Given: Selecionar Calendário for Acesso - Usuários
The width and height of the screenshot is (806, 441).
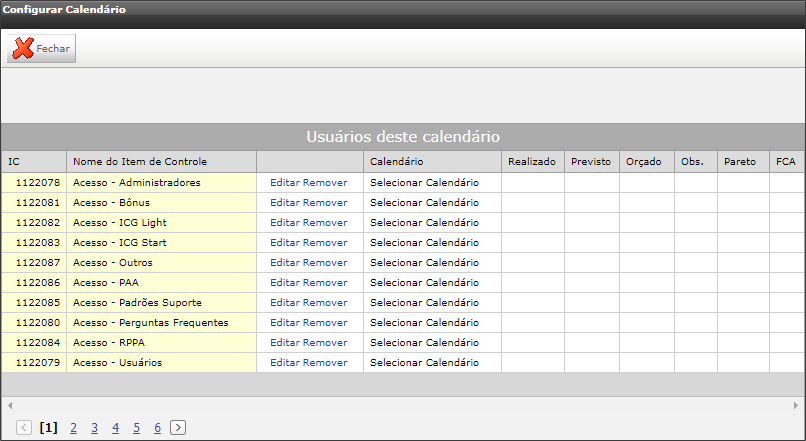Looking at the screenshot, I should click(x=425, y=363).
